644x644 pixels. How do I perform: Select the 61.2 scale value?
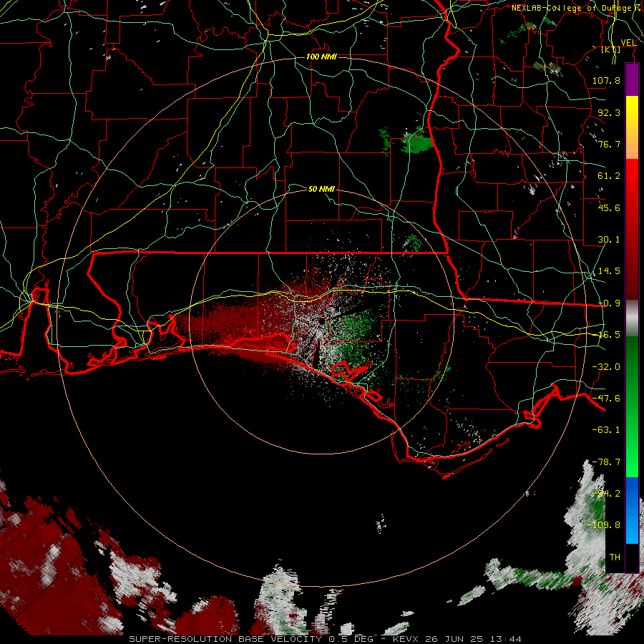click(x=609, y=176)
